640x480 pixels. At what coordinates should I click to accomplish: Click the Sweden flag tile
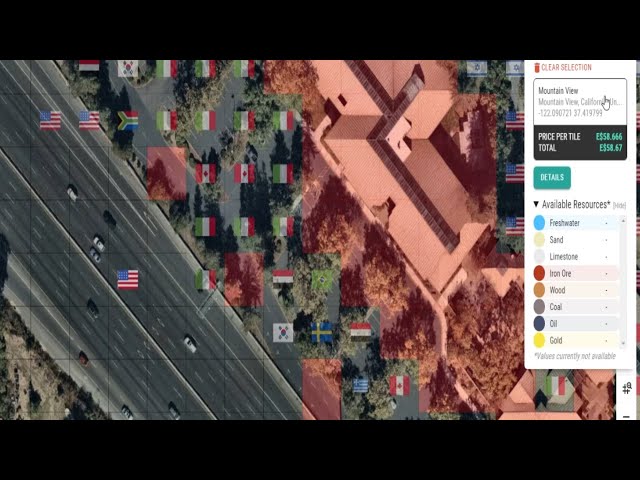point(322,333)
